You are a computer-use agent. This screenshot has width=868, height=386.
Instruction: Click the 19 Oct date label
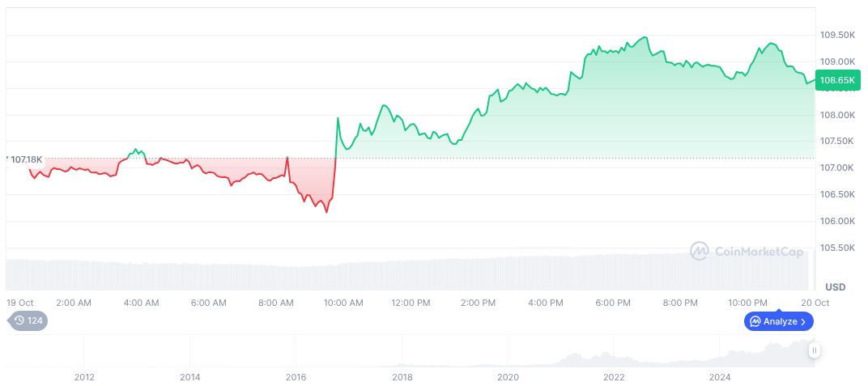pos(19,303)
